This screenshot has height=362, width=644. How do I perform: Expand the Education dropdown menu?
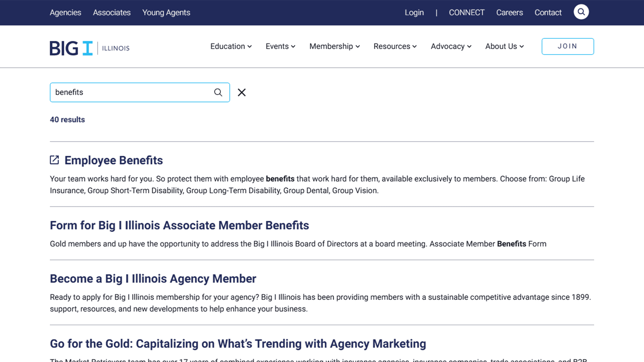pyautogui.click(x=231, y=46)
